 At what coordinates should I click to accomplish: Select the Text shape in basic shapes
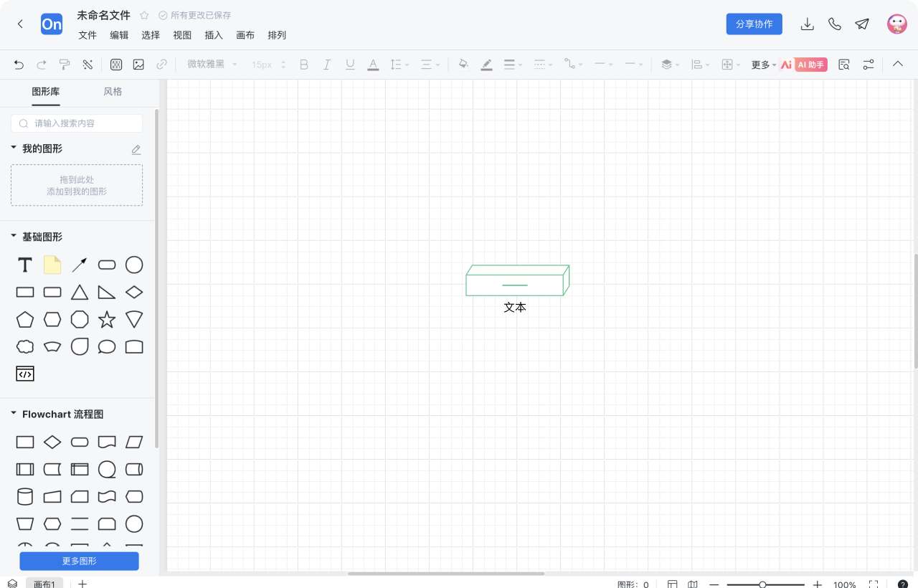point(25,265)
